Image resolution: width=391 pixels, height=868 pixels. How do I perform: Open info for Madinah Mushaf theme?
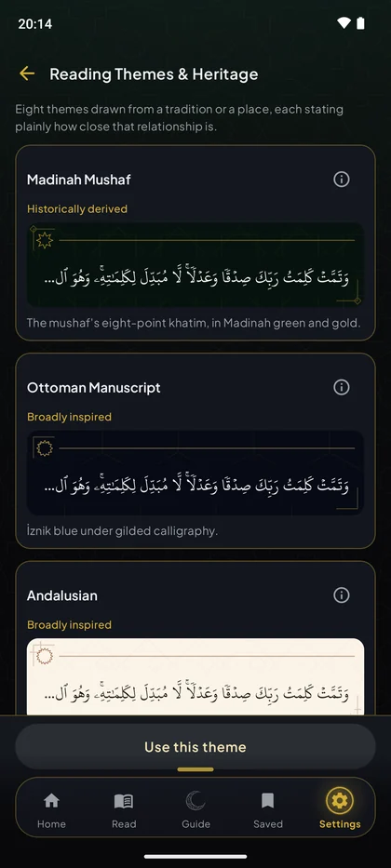click(341, 180)
